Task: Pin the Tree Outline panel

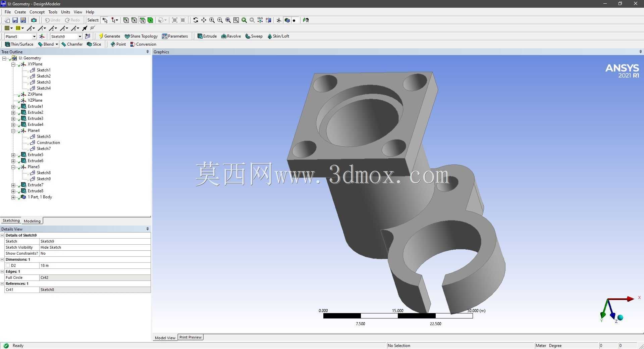Action: coord(148,52)
